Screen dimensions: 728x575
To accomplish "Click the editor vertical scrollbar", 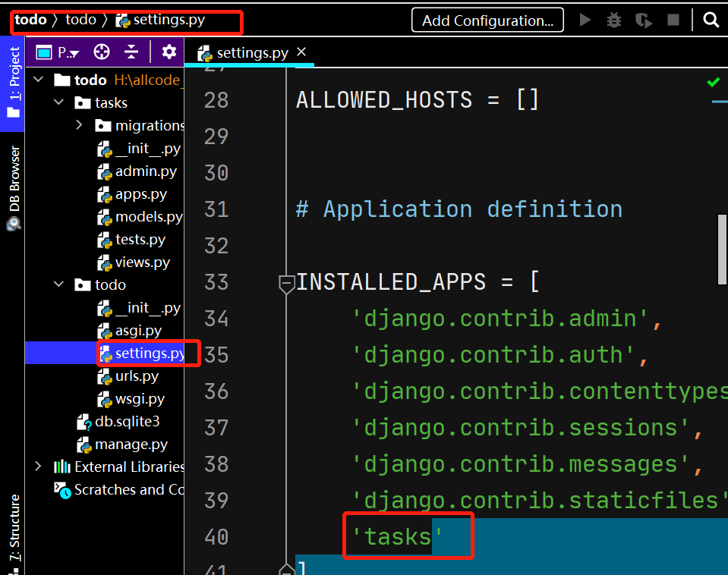I will pyautogui.click(x=722, y=250).
